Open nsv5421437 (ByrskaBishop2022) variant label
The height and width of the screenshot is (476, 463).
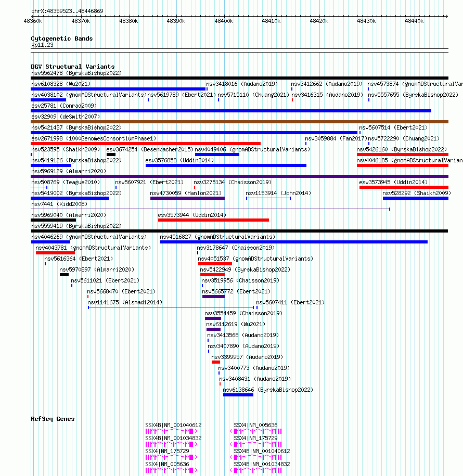coord(76,128)
